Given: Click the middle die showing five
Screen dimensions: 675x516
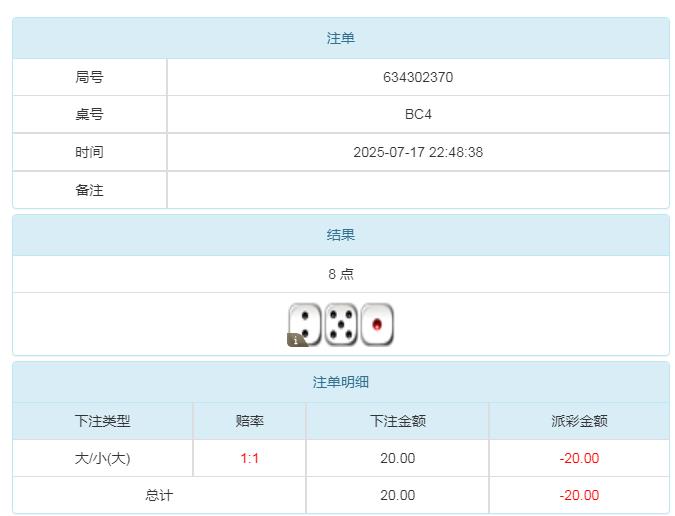Looking at the screenshot, I should (x=341, y=324).
